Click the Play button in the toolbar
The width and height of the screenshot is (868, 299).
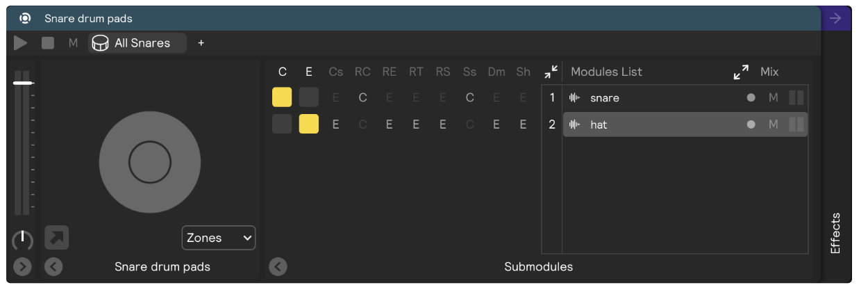[x=21, y=43]
